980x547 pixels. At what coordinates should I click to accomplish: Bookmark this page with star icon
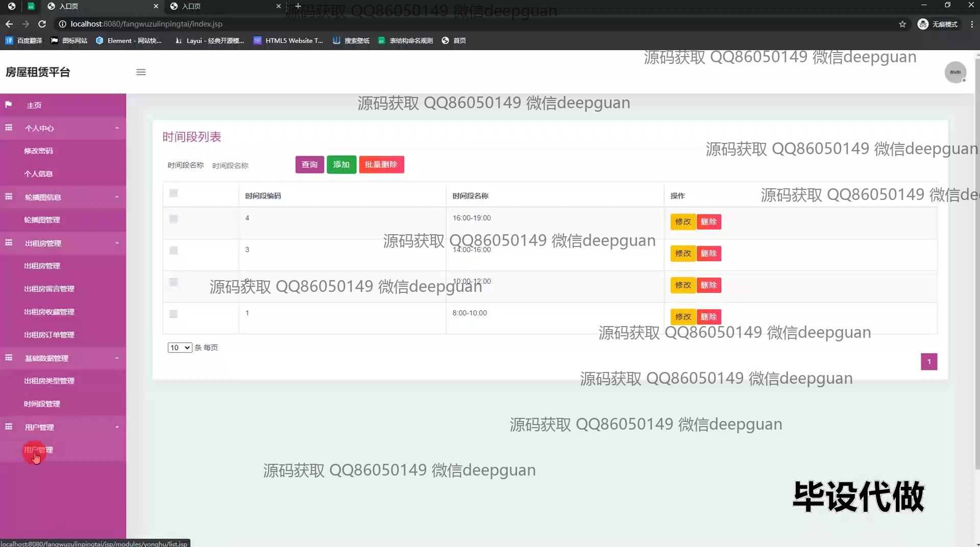pyautogui.click(x=902, y=24)
